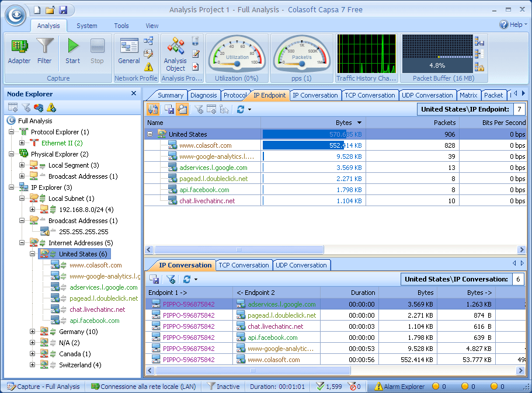Expand the Germany (10) node
Image resolution: width=532 pixels, height=393 pixels.
(33, 332)
